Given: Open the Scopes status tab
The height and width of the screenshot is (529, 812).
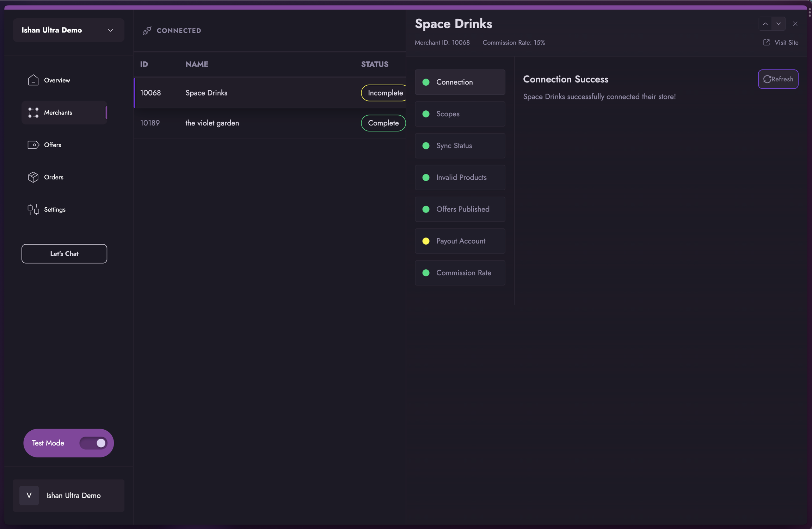Looking at the screenshot, I should coord(460,114).
